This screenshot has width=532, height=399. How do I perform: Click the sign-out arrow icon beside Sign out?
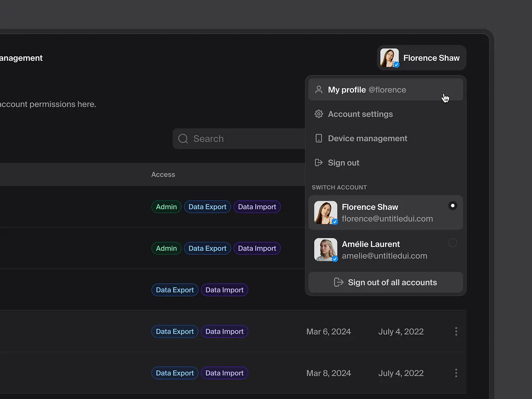318,162
